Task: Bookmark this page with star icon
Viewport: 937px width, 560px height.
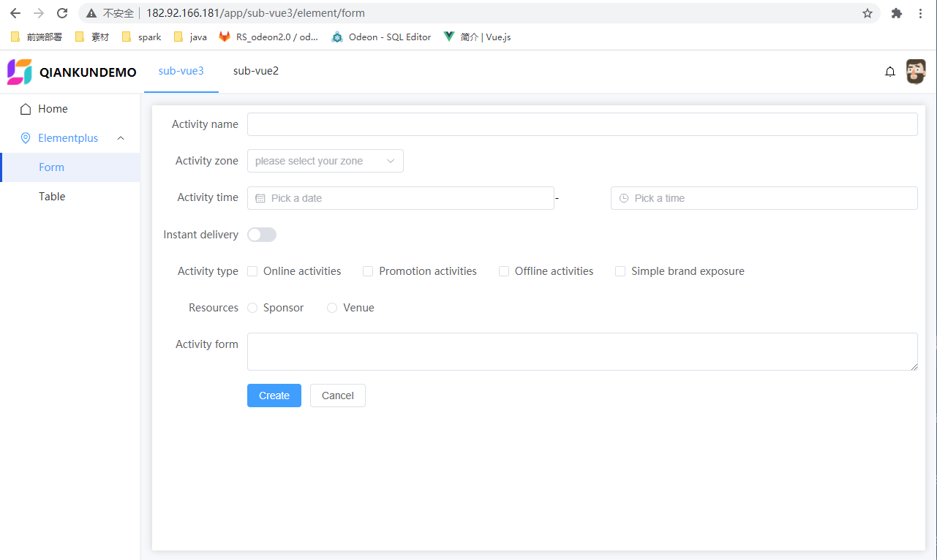Action: 868,13
